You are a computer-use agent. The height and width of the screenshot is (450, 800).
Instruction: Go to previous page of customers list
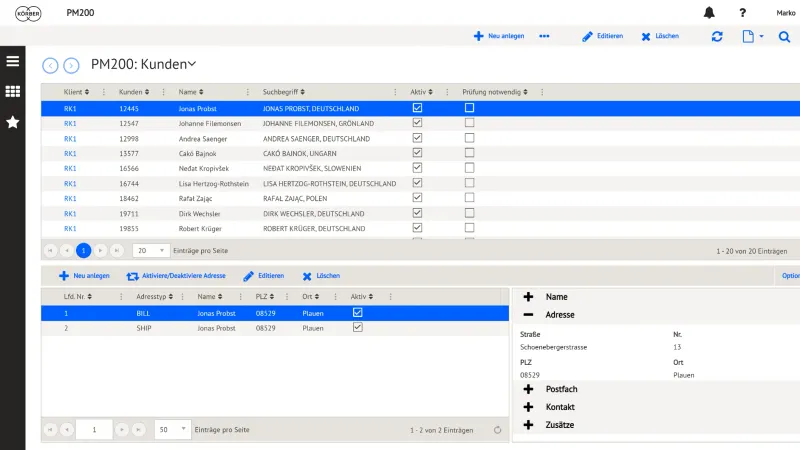pos(66,251)
